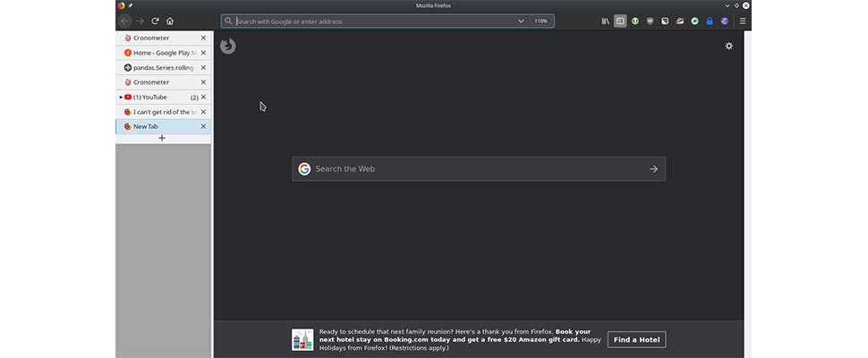Close the second Cronometer tab above YouTube
The image size is (868, 358).
pos(203,81)
